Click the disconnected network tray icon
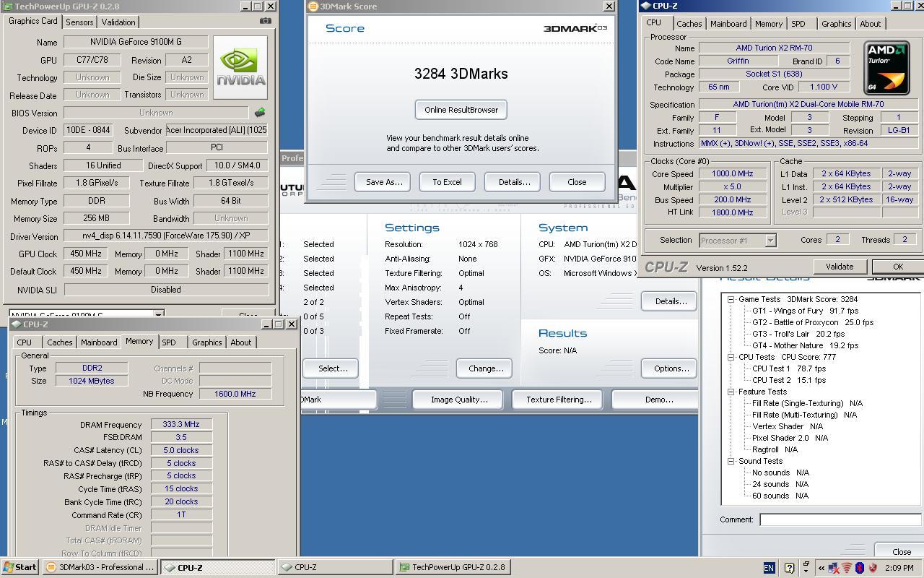924x578 pixels. (x=834, y=568)
